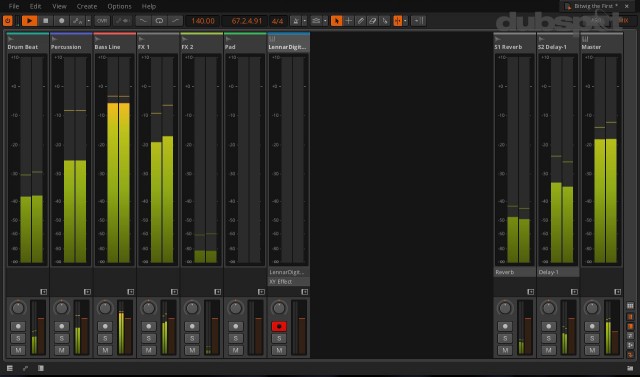
Task: Toggle the metronome icon
Action: tap(296, 21)
